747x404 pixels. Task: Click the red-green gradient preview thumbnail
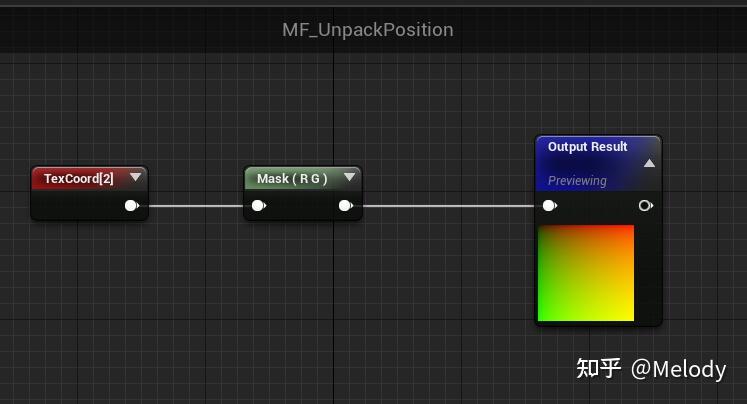[x=586, y=273]
